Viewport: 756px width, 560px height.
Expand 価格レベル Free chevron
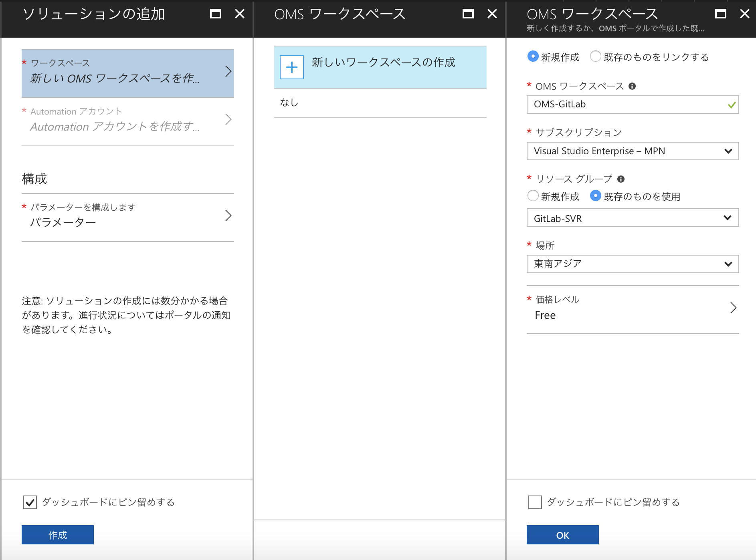click(x=733, y=308)
